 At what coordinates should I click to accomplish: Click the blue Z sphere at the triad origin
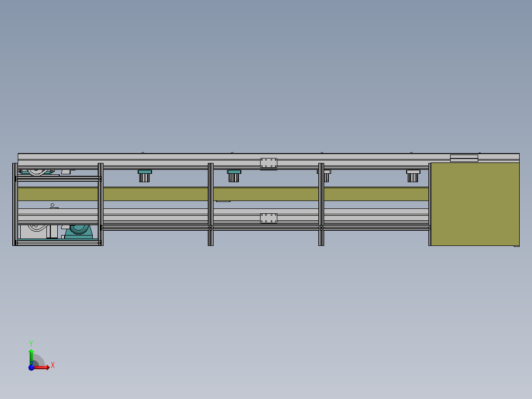tap(31, 367)
